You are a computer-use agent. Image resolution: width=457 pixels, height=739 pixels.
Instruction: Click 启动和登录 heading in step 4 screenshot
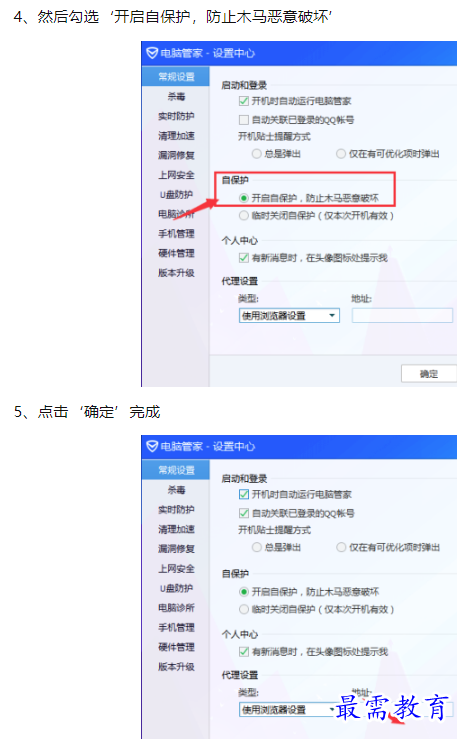pos(244,85)
